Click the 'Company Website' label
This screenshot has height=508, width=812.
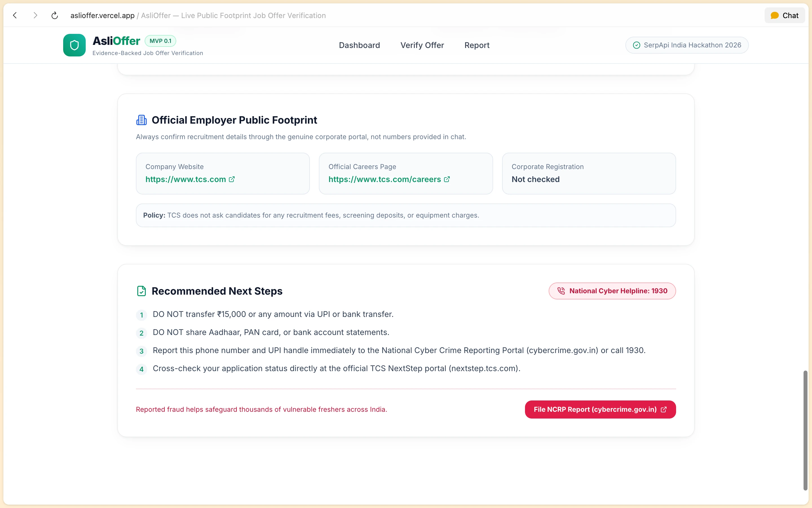tap(175, 167)
